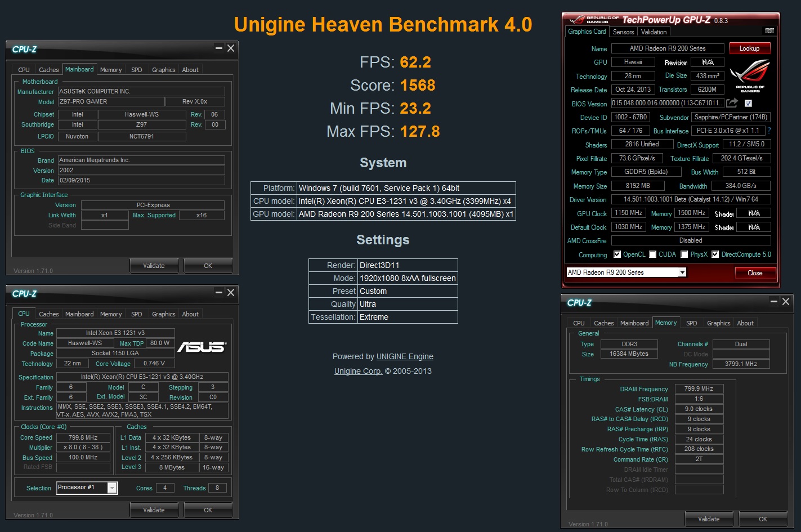Click OK in the Processor CPU-Z window
801x532 pixels.
[208, 510]
